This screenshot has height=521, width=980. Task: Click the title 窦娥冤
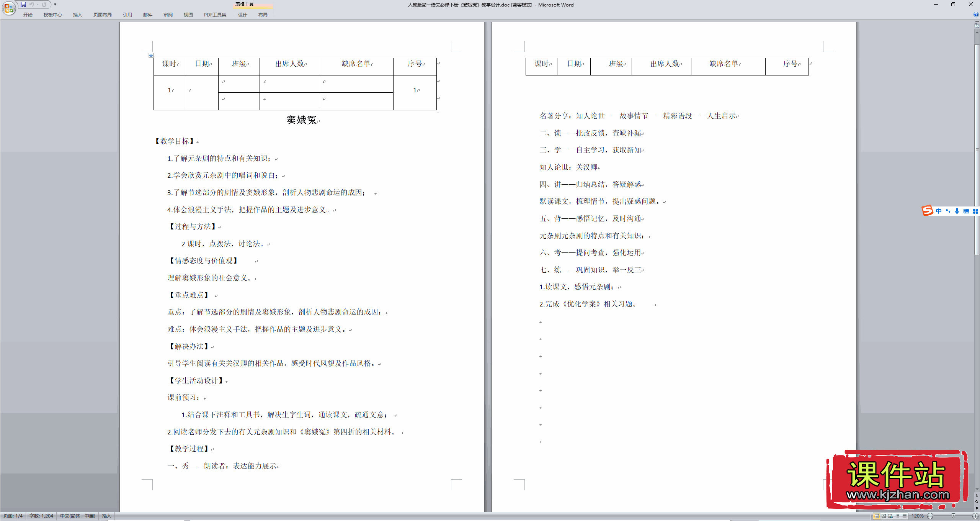pyautogui.click(x=302, y=120)
